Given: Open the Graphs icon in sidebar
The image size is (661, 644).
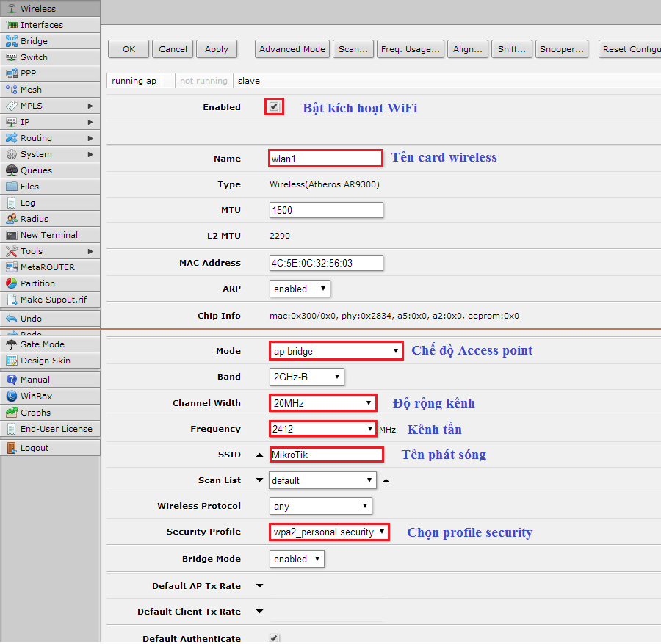Looking at the screenshot, I should click(x=12, y=413).
